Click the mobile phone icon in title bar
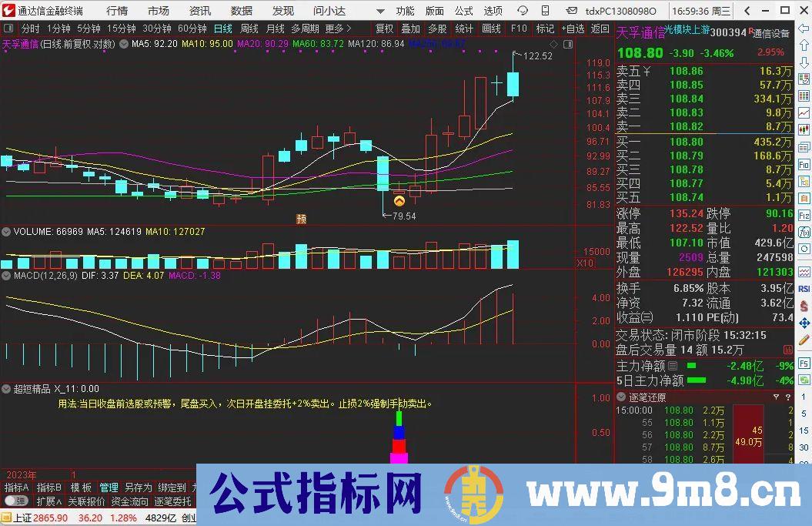This screenshot has width=812, height=526. [x=545, y=10]
